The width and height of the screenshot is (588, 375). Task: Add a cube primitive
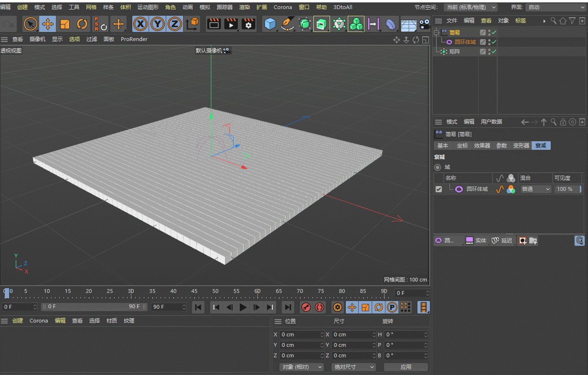click(x=270, y=24)
